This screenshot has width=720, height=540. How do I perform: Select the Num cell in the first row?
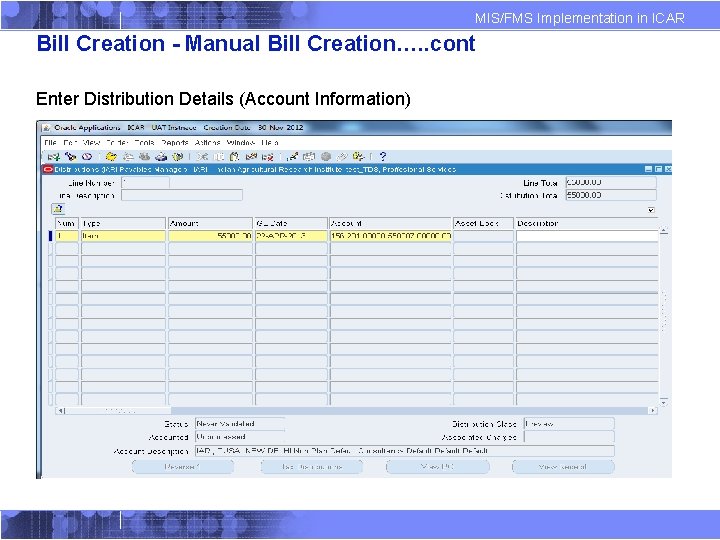[x=67, y=236]
